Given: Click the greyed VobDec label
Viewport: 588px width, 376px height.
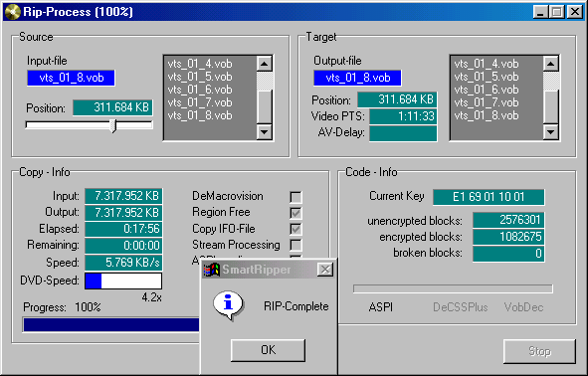Looking at the screenshot, I should (x=523, y=307).
